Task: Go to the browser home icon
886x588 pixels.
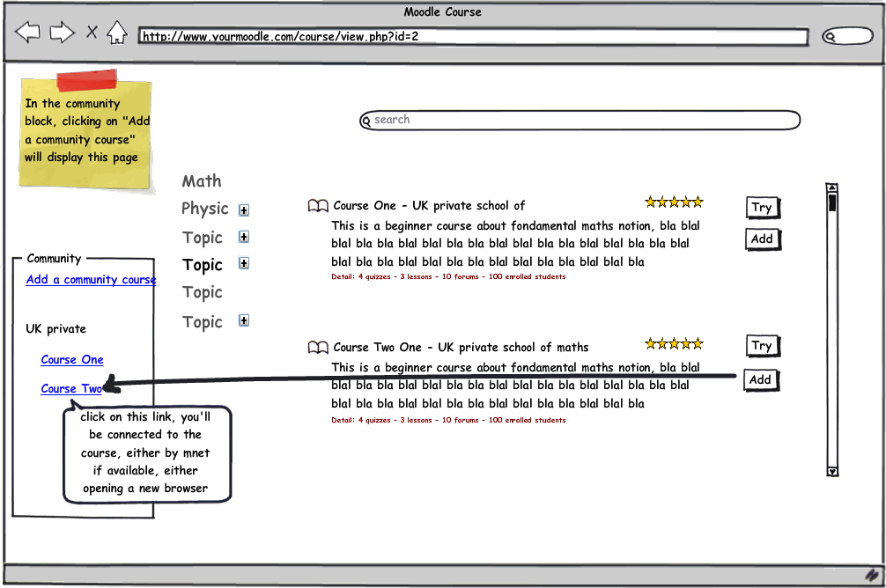Action: [116, 33]
